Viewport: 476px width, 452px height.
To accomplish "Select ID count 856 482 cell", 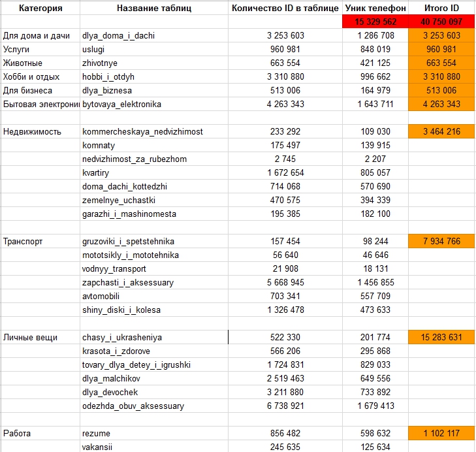I will click(x=285, y=433).
